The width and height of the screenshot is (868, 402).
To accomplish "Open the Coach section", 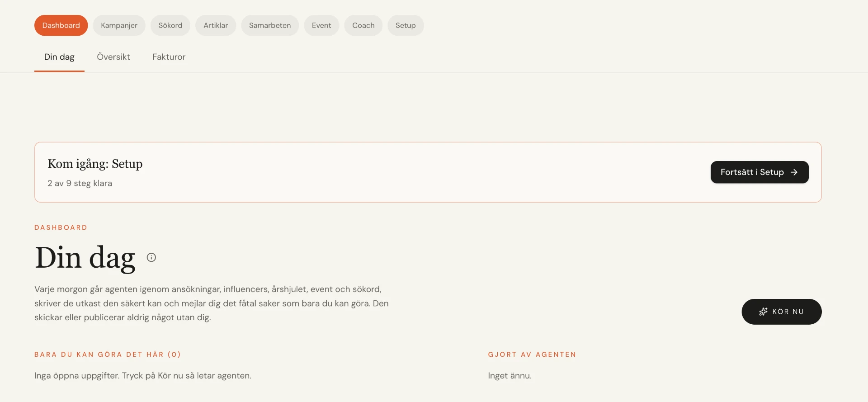I will click(x=363, y=25).
